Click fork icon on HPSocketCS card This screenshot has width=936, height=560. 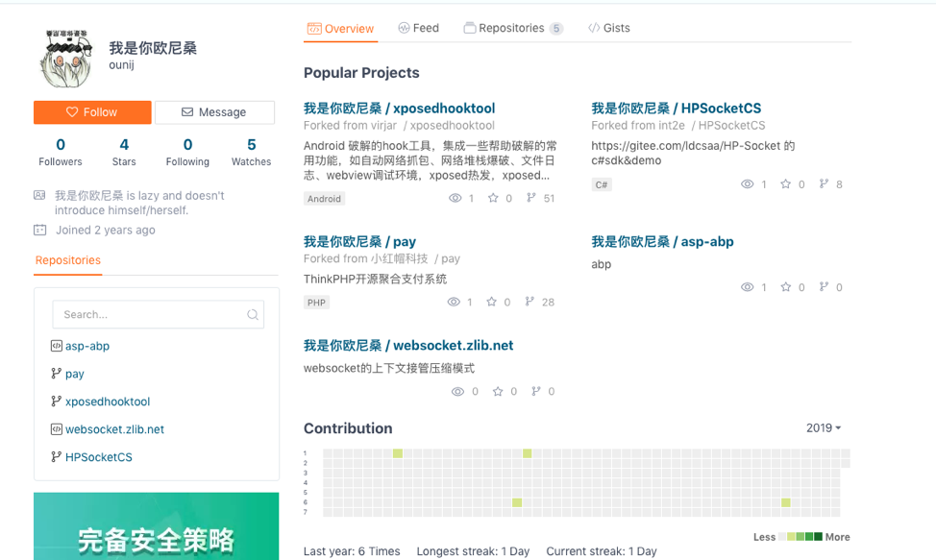coord(824,183)
